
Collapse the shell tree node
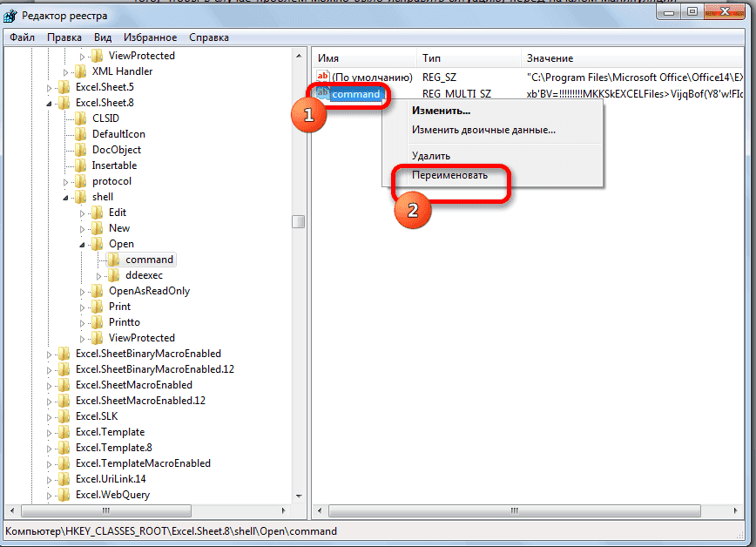tap(65, 198)
